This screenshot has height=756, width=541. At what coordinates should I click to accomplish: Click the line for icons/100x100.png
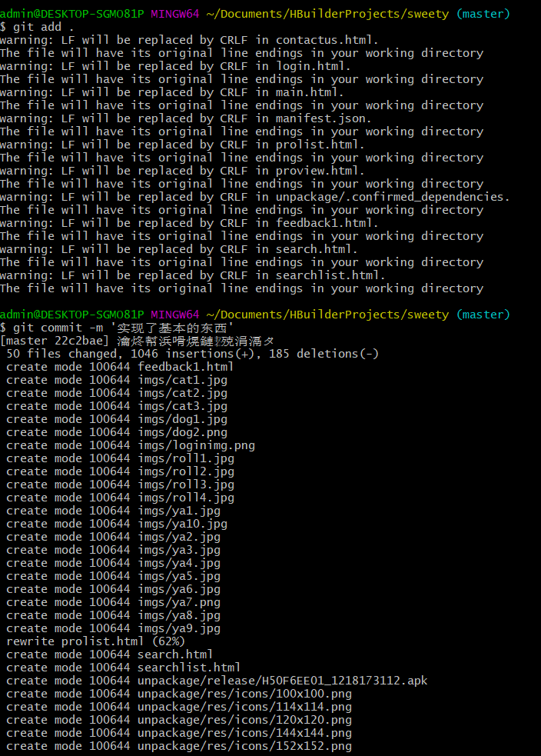179,694
